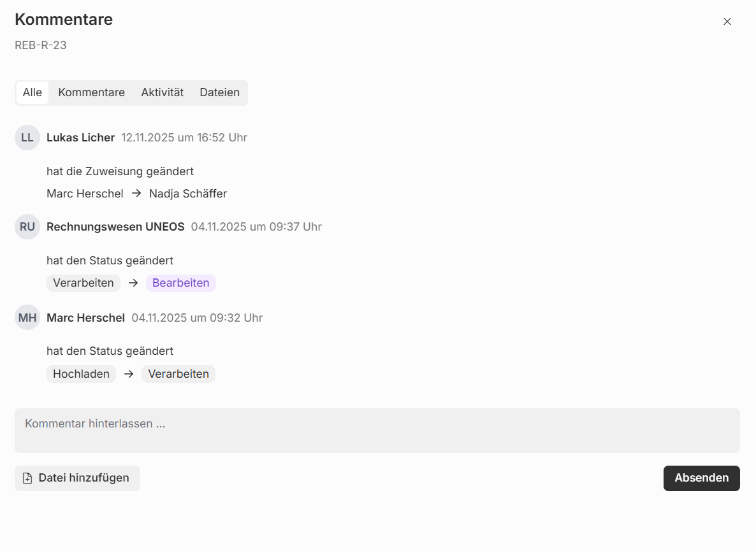756x551 pixels.
Task: Select the Aktivität tab
Action: click(x=162, y=92)
